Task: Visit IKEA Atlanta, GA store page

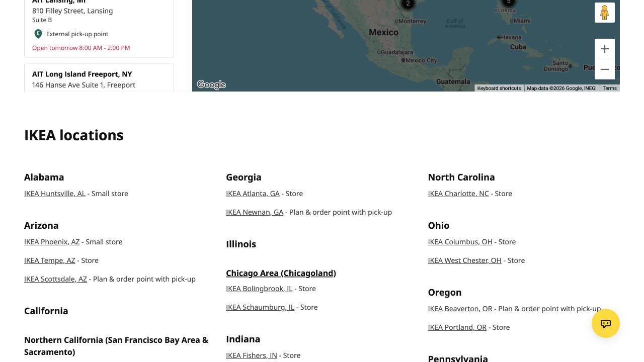Action: click(253, 194)
